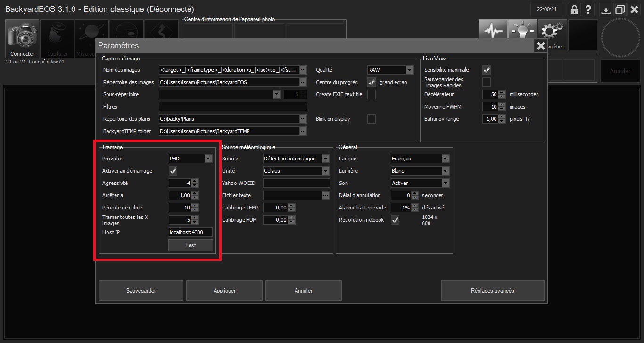Screen dimensions: 644x343
Task: Expand the Sous-répertoire dropdown
Action: tap(277, 94)
